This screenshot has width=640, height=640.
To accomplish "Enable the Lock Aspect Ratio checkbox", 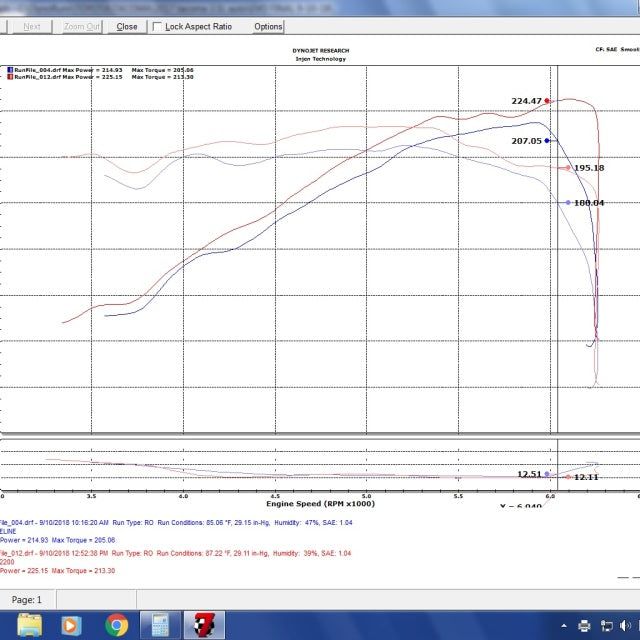I will pos(157,26).
